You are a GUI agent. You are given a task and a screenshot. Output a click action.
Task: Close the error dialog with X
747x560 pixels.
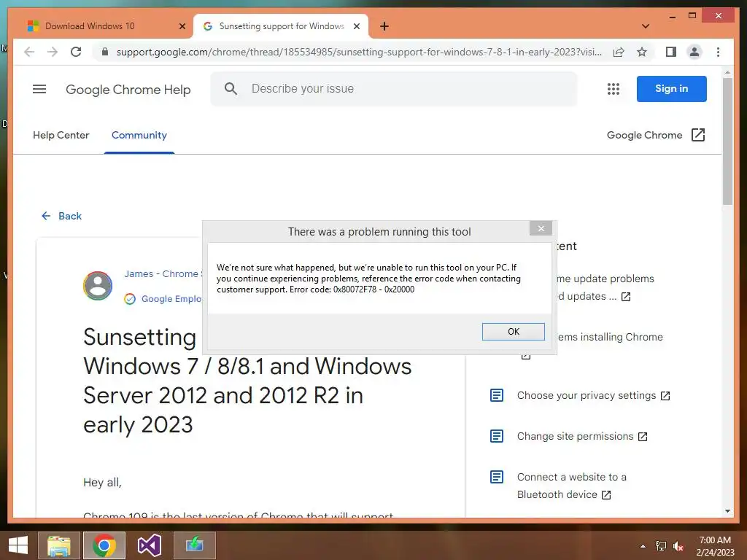541,228
